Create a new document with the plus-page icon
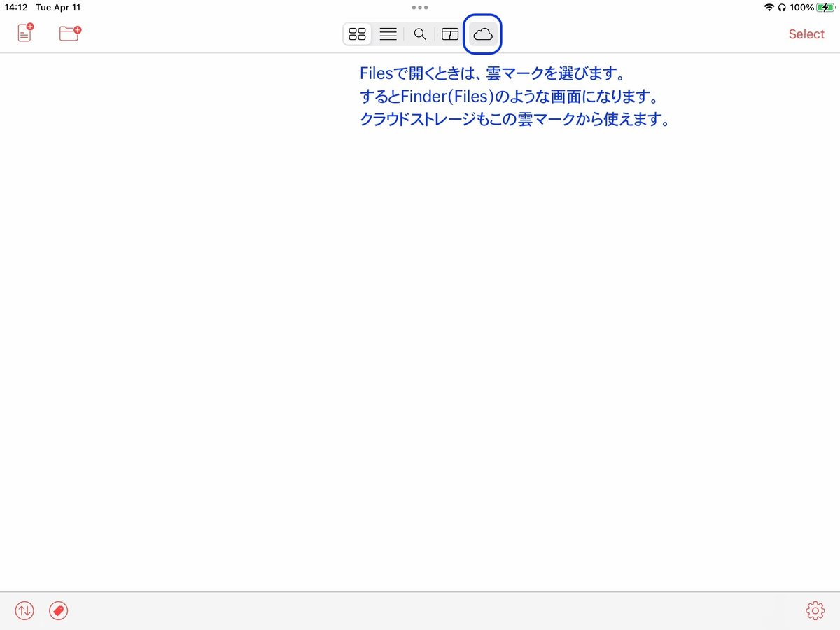 click(26, 33)
